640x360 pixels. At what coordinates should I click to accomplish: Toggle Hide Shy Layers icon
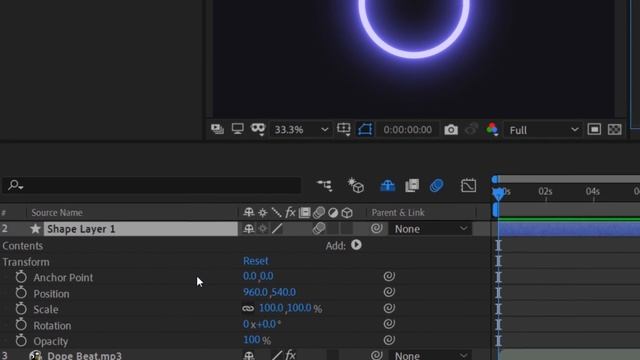(x=387, y=186)
